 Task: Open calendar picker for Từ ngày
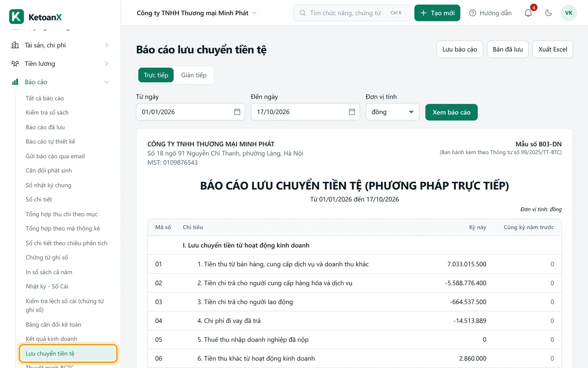(x=237, y=112)
